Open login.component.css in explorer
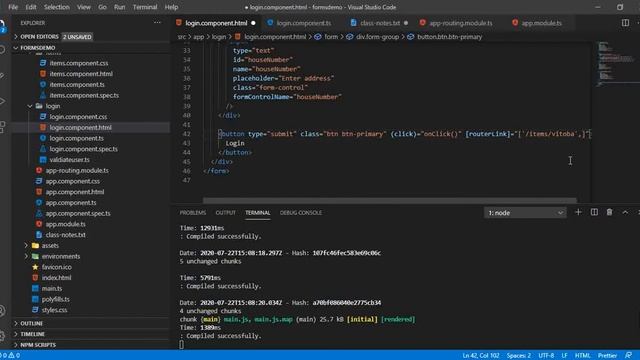The width and height of the screenshot is (640, 360). coord(78,117)
